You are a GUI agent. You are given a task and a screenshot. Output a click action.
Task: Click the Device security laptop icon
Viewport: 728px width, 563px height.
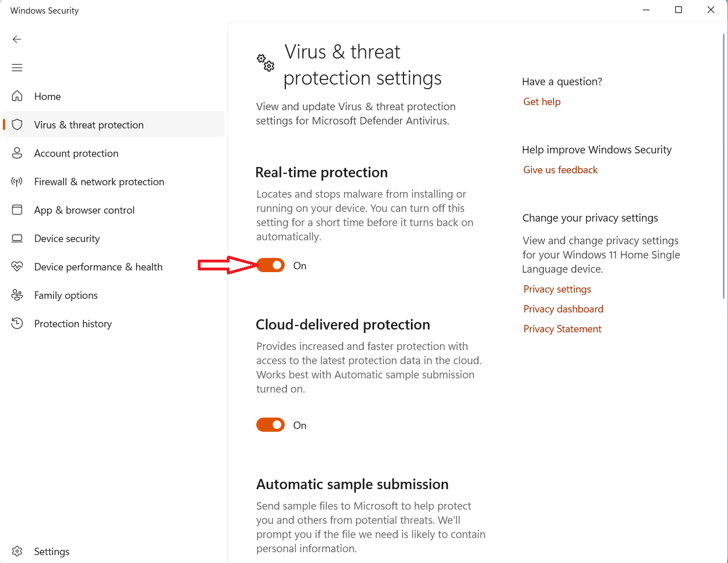(17, 238)
